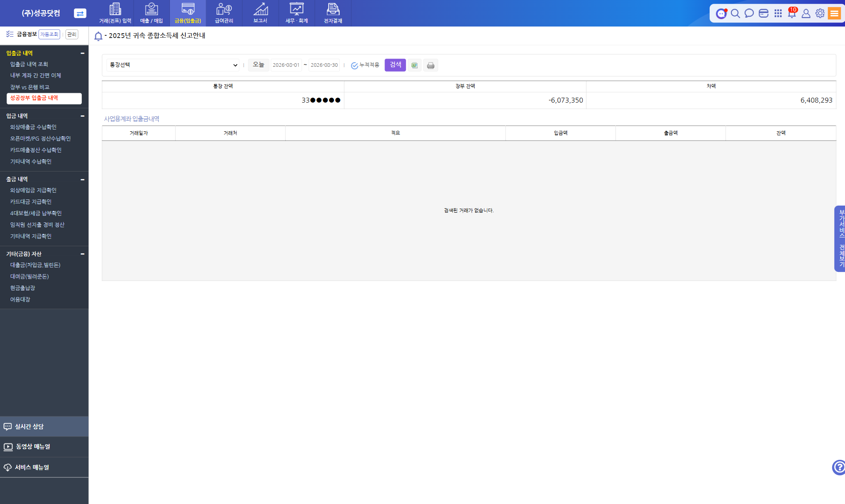
Task: Click the company switch arrows icon
Action: coord(80,13)
